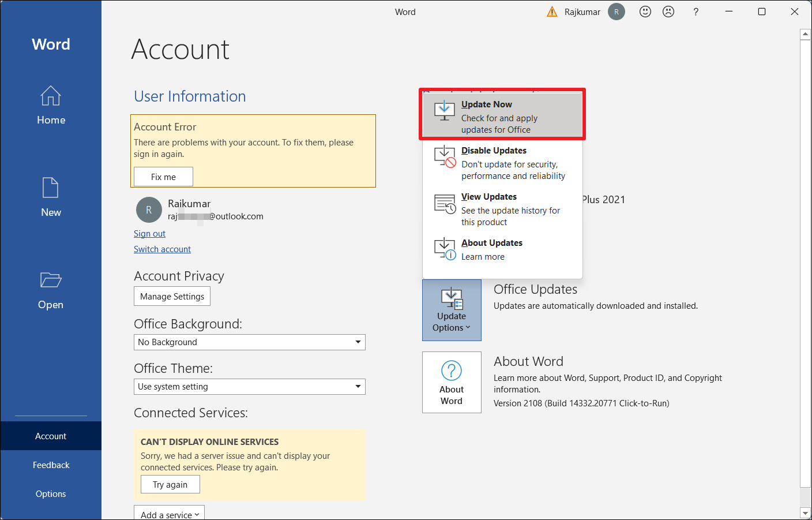Image resolution: width=812 pixels, height=520 pixels.
Task: Send a smile feedback face icon
Action: [x=645, y=12]
